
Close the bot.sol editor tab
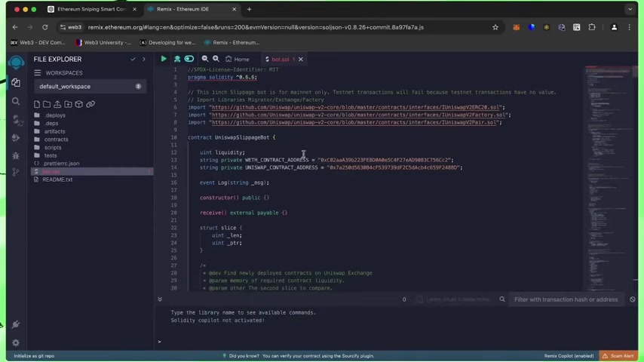click(301, 59)
